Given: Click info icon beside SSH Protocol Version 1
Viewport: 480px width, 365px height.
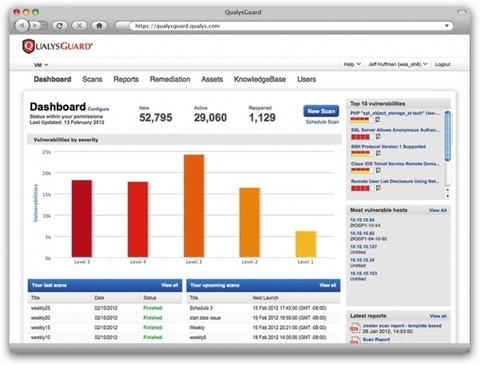Looking at the screenshot, I should 378,153.
